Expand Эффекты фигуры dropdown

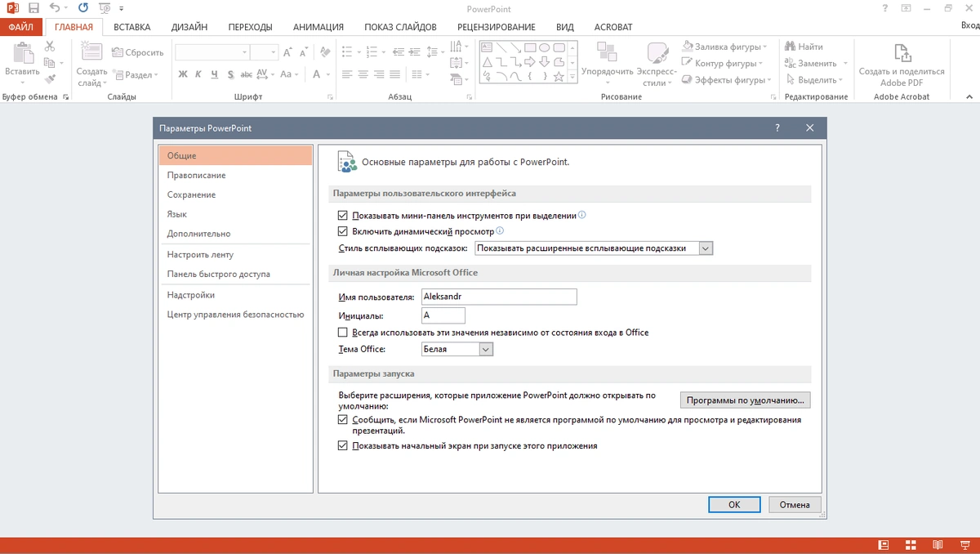coord(768,80)
